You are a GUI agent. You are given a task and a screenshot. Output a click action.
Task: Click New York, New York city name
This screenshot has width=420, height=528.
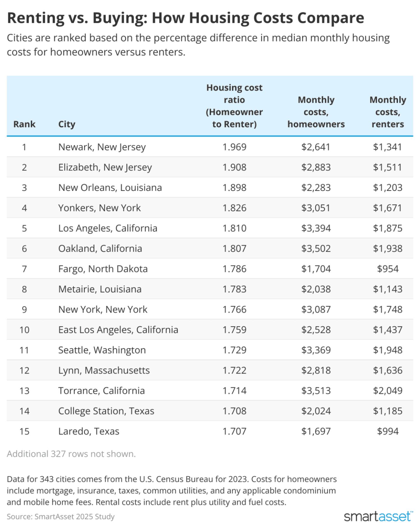pos(103,309)
